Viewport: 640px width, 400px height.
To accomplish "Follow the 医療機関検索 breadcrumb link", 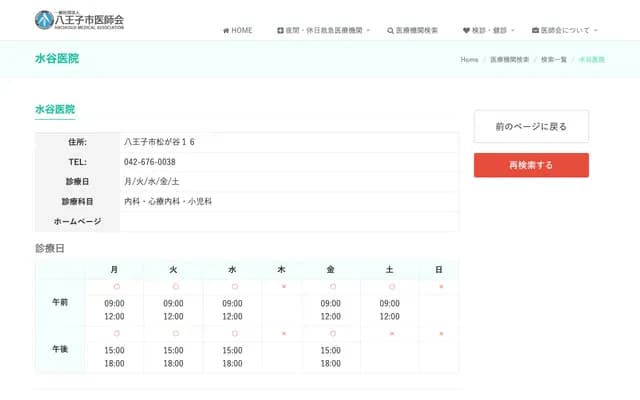I will point(510,60).
